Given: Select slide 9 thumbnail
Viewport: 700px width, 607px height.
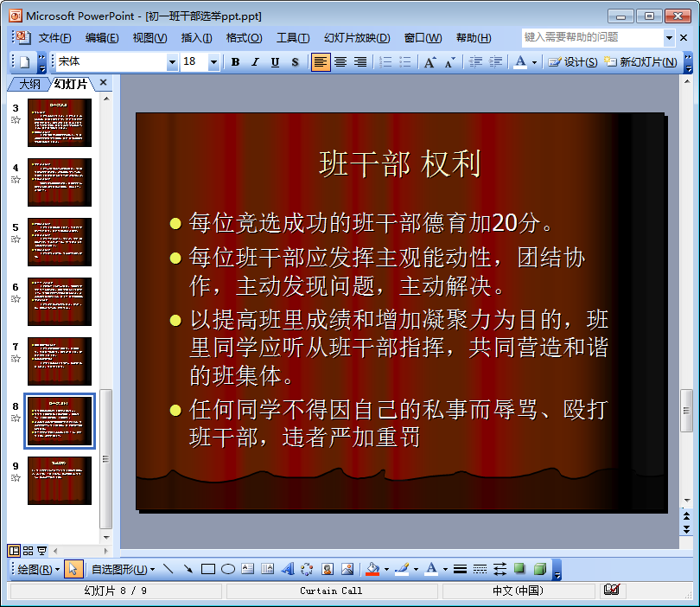Looking at the screenshot, I should click(x=60, y=481).
